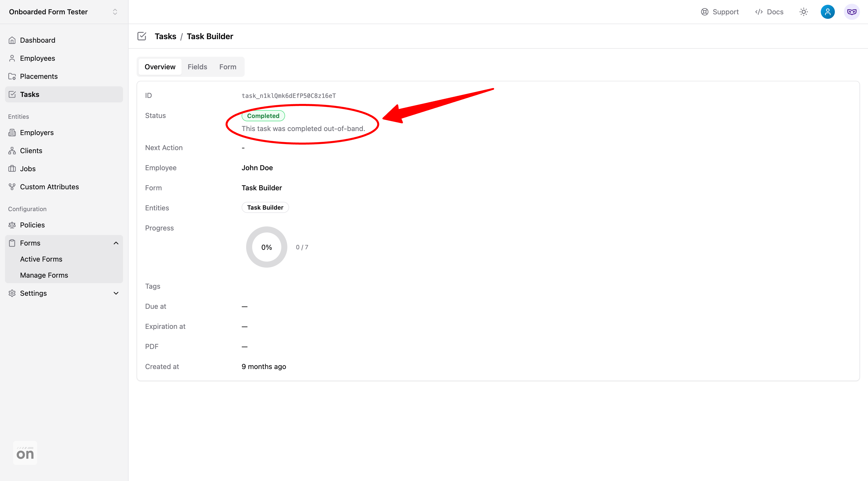Click the Placements folder icon
The width and height of the screenshot is (868, 481).
12,77
